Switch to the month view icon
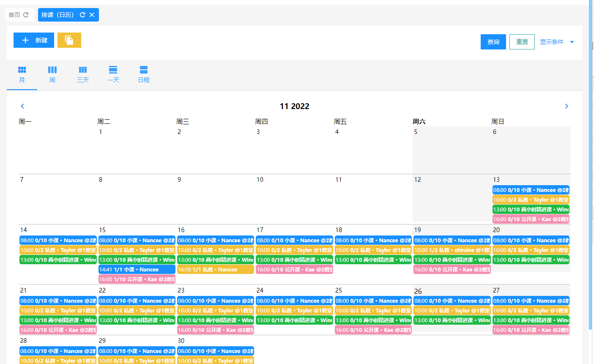Image resolution: width=594 pixels, height=364 pixels. (22, 70)
